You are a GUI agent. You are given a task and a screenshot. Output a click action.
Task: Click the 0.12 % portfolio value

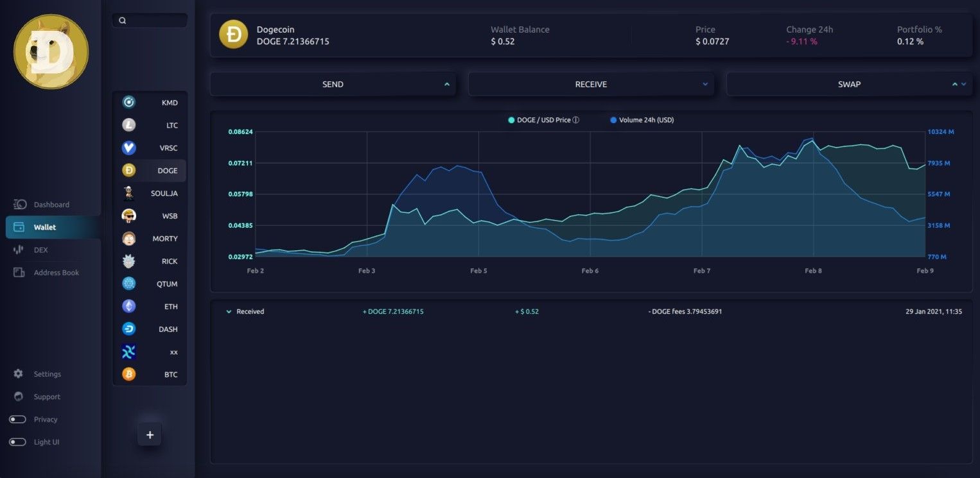[910, 42]
